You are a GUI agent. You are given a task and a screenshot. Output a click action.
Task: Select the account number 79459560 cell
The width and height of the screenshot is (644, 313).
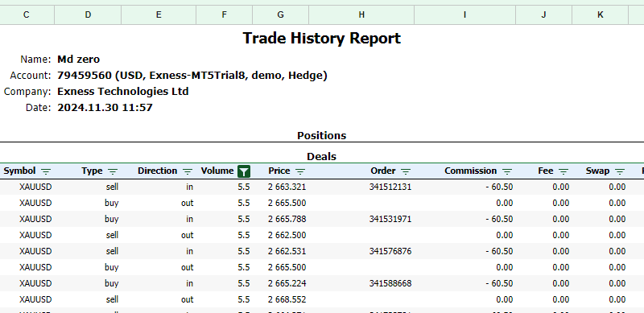click(x=192, y=76)
